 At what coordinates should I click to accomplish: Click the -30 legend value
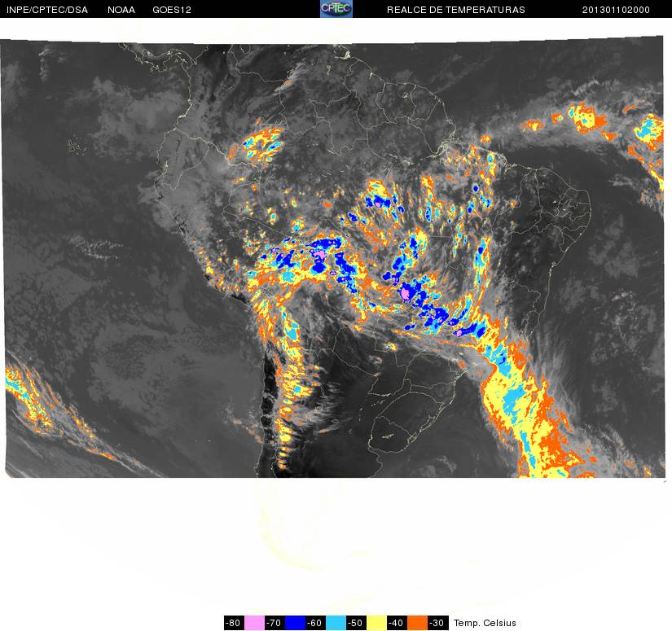[438, 623]
